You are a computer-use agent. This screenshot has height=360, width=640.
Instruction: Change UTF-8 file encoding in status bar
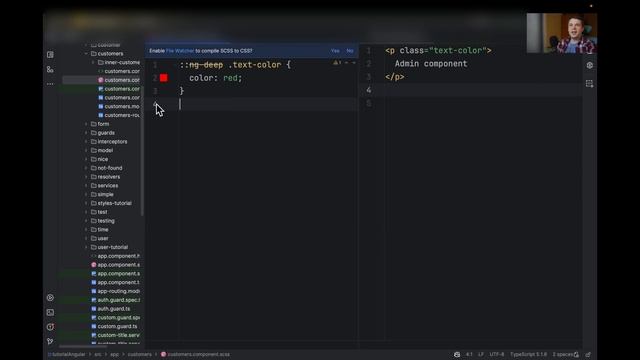pyautogui.click(x=497, y=355)
